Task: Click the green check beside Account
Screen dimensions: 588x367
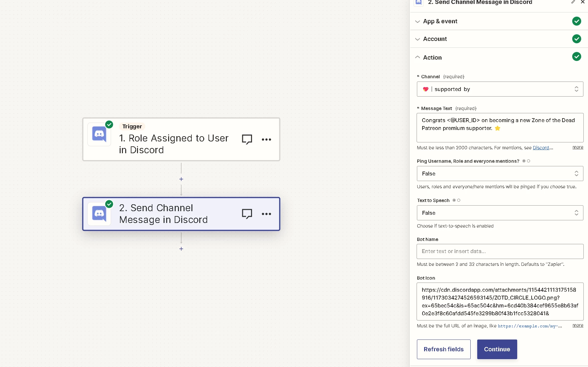Action: coord(577,39)
